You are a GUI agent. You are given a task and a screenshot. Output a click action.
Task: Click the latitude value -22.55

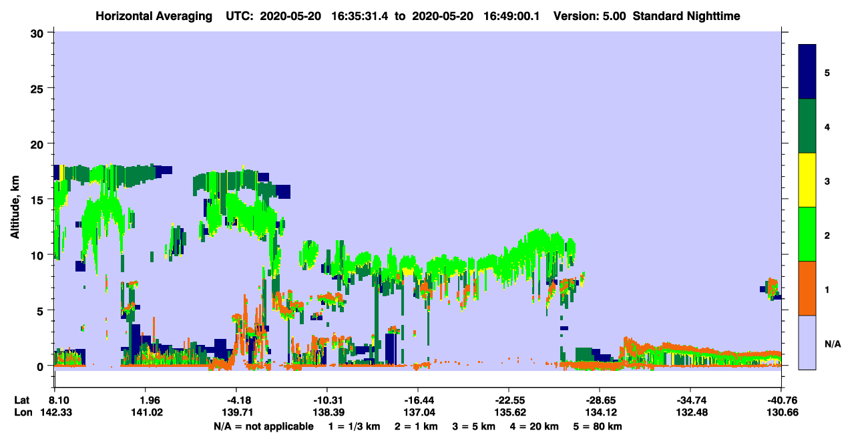(509, 400)
